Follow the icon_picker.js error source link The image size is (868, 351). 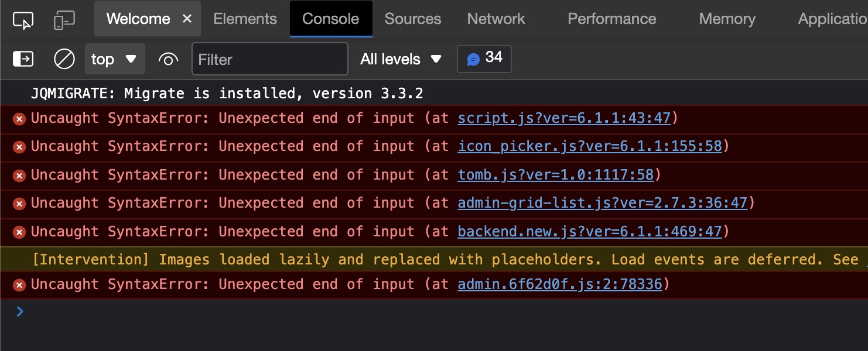[x=590, y=146]
